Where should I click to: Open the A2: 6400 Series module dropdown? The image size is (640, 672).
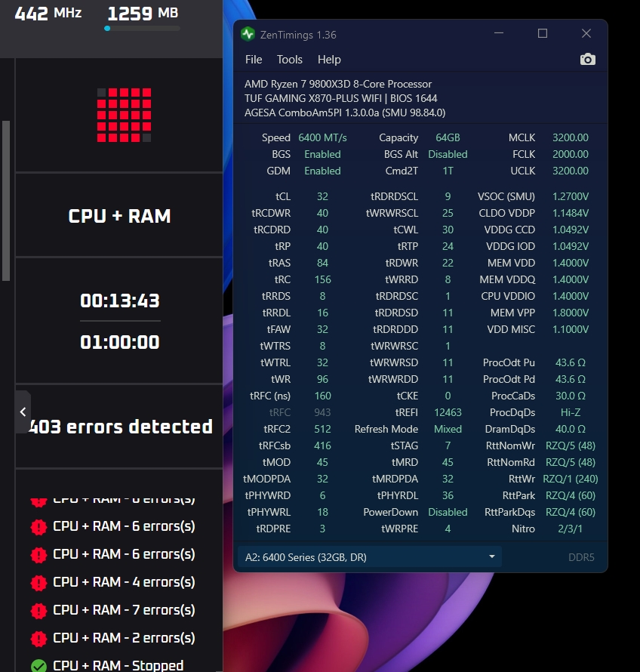click(x=370, y=557)
